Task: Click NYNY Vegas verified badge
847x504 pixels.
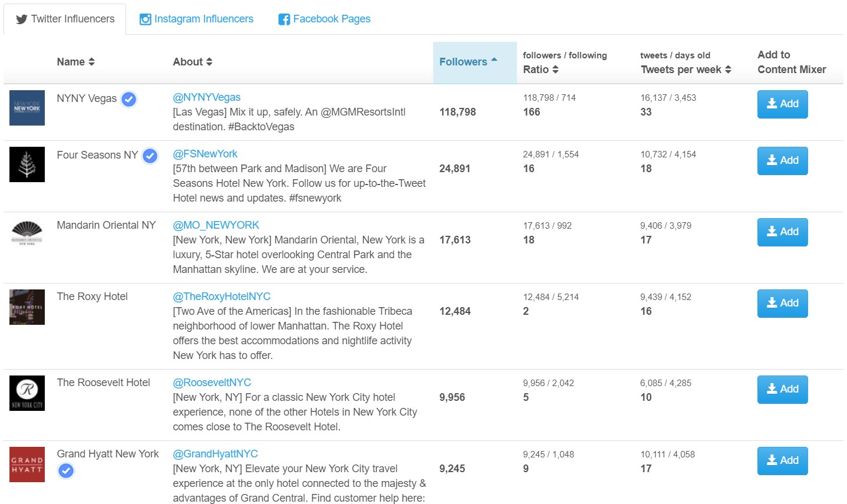Action: 129,99
